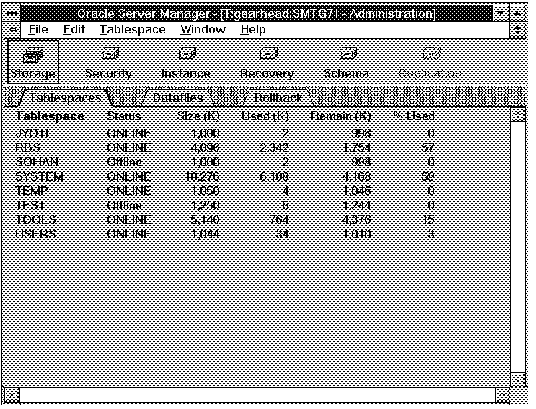Image resolution: width=536 pixels, height=409 pixels.
Task: Open the Security manager icon
Action: (109, 63)
